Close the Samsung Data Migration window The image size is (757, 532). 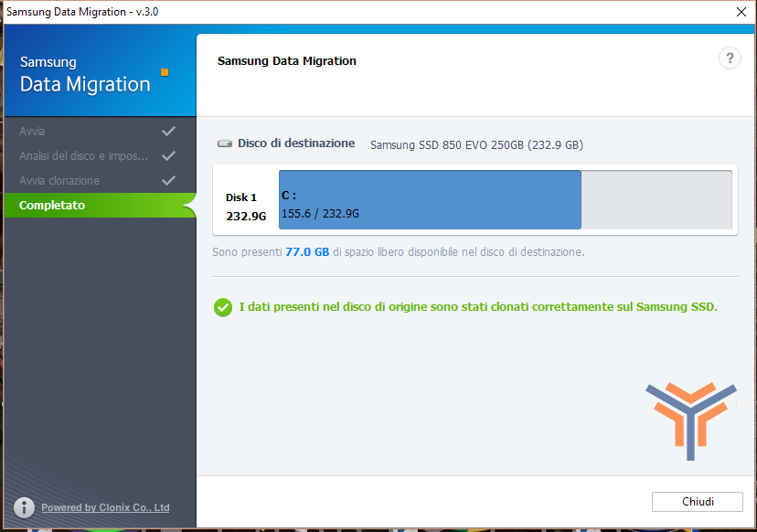pyautogui.click(x=741, y=12)
